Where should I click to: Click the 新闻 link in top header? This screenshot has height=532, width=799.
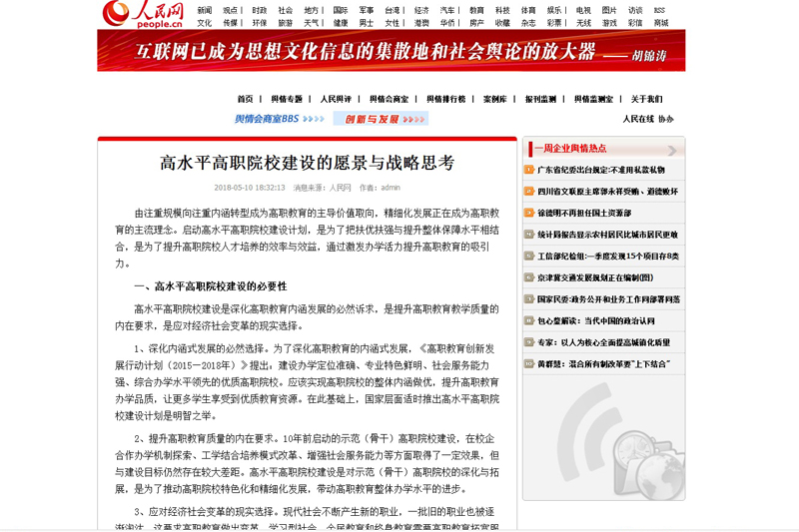click(204, 10)
